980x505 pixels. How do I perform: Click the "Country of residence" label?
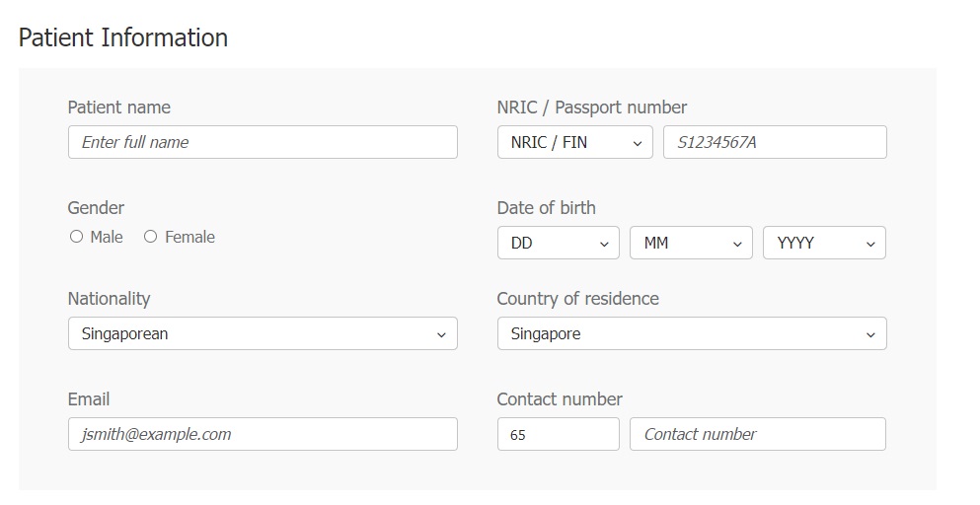pyautogui.click(x=577, y=299)
